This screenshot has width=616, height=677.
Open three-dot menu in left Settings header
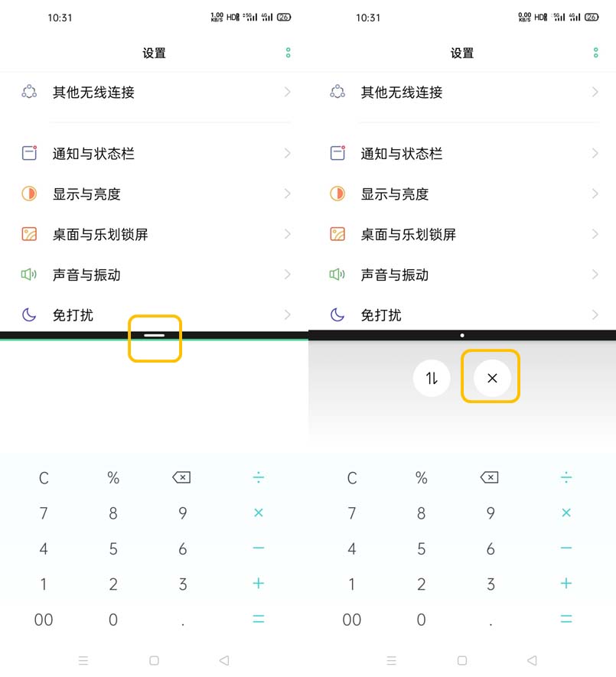coord(288,53)
